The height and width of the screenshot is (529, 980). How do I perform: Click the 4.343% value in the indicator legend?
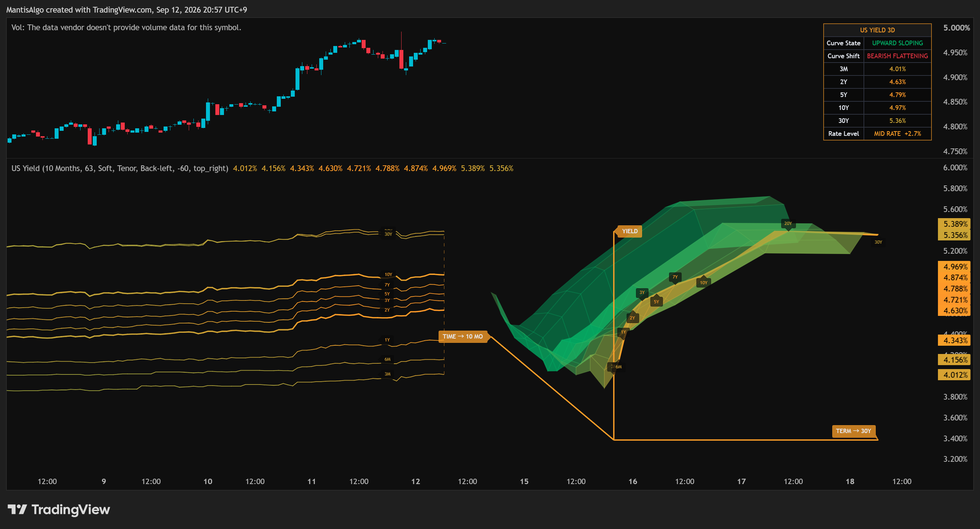tap(302, 168)
